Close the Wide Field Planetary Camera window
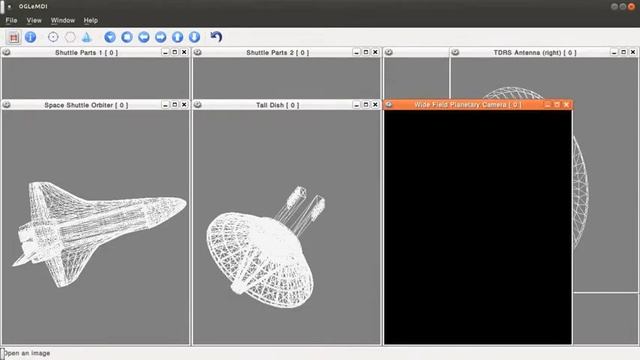Viewport: 640px width, 360px height. tap(566, 104)
